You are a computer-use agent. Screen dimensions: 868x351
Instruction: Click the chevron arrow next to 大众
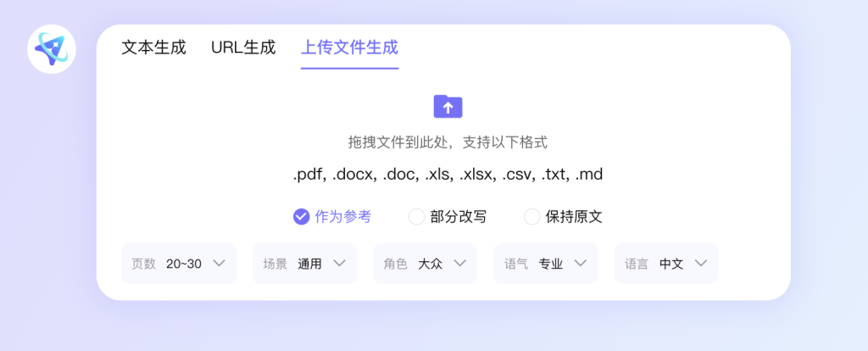pos(460,263)
